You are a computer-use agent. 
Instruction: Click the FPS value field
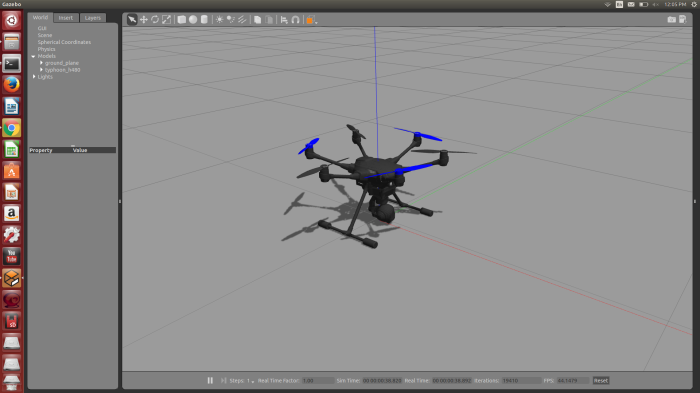tap(573, 380)
